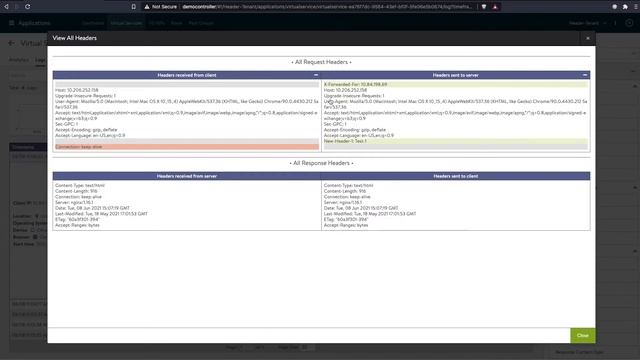Open the Brave Shields lion icon
The width and height of the screenshot is (640, 360).
pyautogui.click(x=484, y=7)
